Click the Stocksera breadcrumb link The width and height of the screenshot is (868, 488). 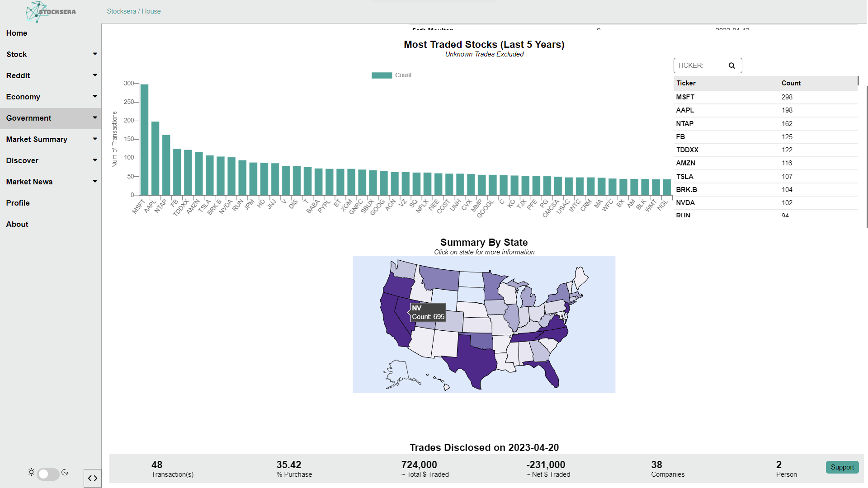[121, 11]
